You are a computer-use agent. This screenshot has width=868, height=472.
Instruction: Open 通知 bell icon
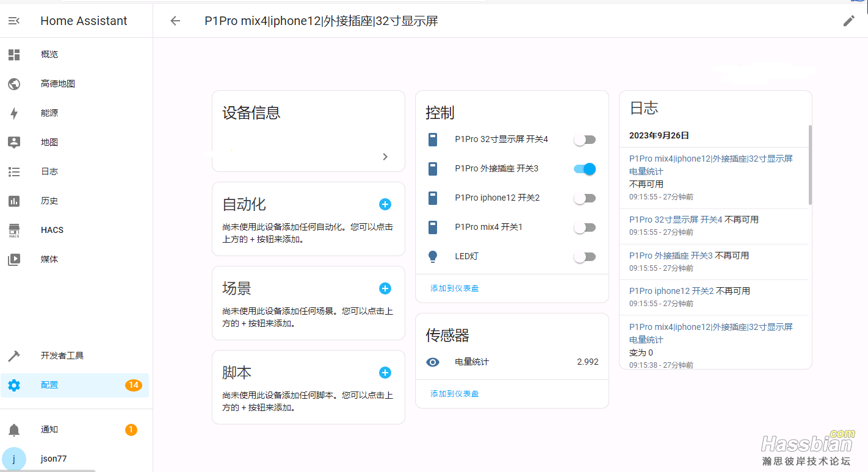(14, 430)
